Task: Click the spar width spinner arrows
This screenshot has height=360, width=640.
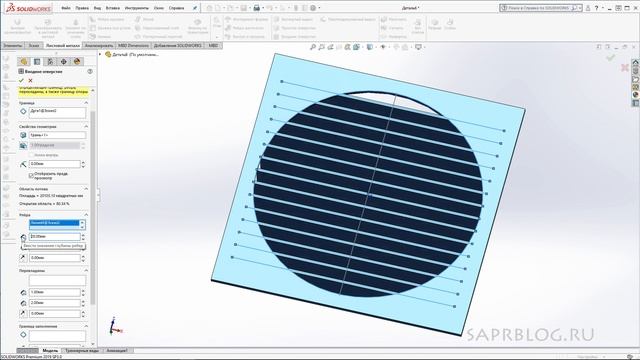Action: (83, 292)
